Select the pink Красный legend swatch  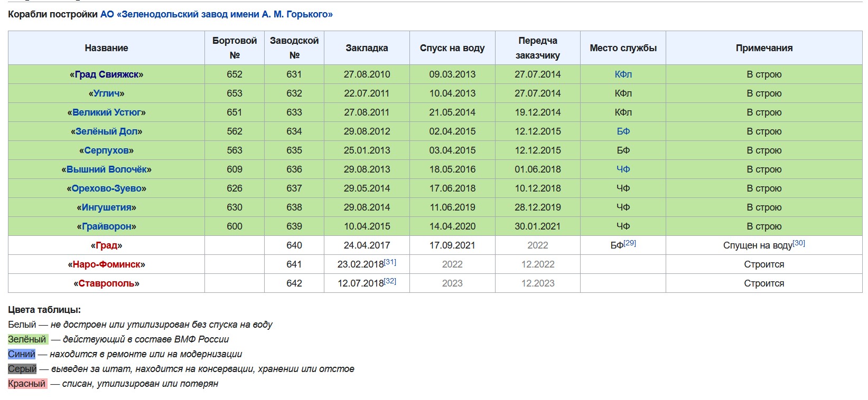pos(27,384)
